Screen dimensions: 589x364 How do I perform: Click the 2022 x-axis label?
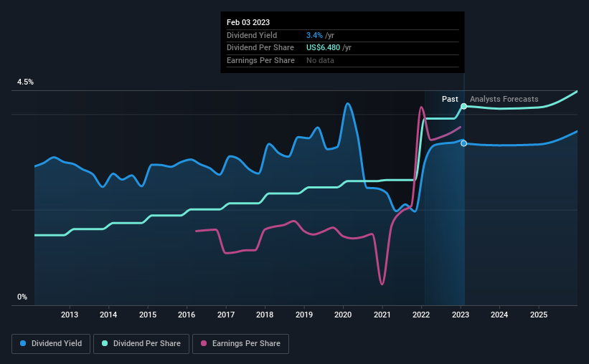421,315
